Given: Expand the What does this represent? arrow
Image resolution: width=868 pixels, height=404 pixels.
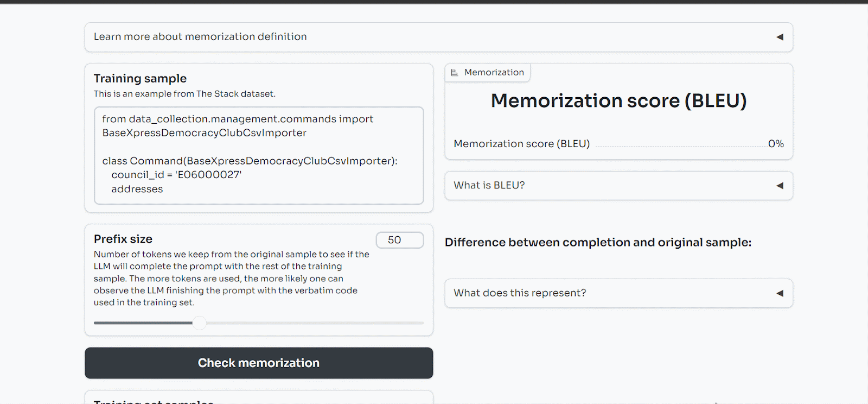Looking at the screenshot, I should [780, 293].
